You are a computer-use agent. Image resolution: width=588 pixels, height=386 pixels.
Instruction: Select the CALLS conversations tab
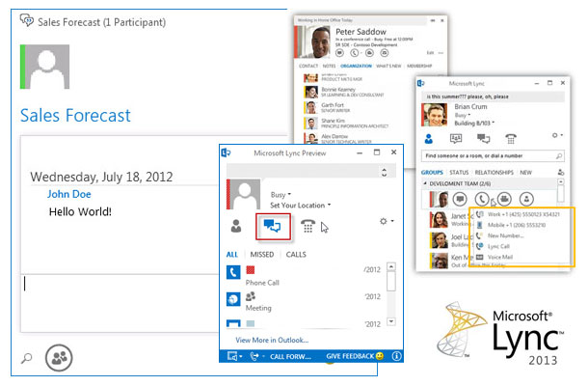(296, 255)
